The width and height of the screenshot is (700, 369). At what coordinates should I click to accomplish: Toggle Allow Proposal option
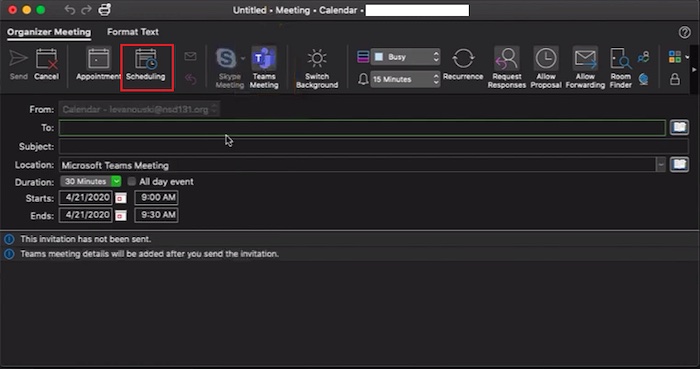[x=546, y=68]
